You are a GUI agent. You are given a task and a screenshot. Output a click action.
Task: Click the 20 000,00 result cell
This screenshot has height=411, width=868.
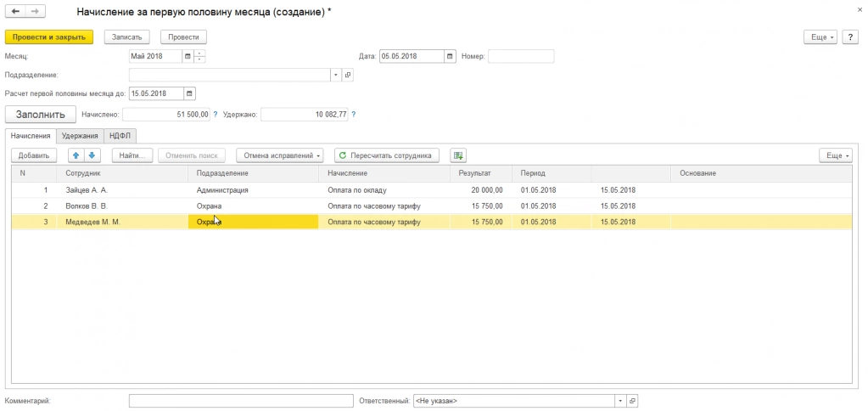point(481,190)
